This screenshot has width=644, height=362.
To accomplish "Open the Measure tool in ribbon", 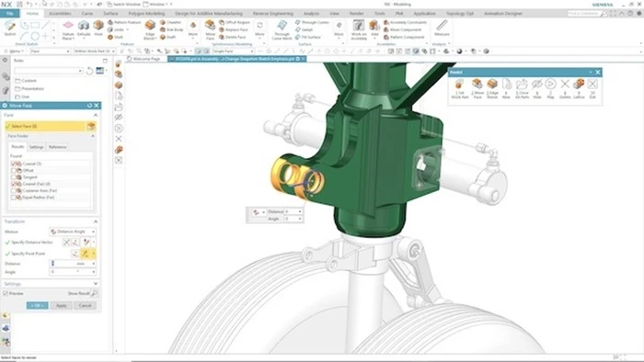I will point(442,28).
